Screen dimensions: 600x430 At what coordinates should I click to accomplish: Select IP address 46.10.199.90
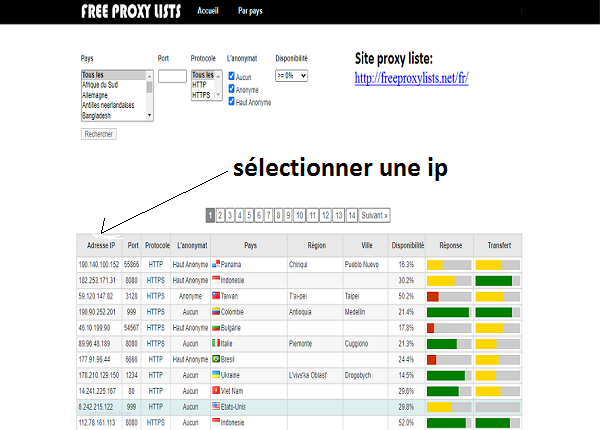click(94, 328)
